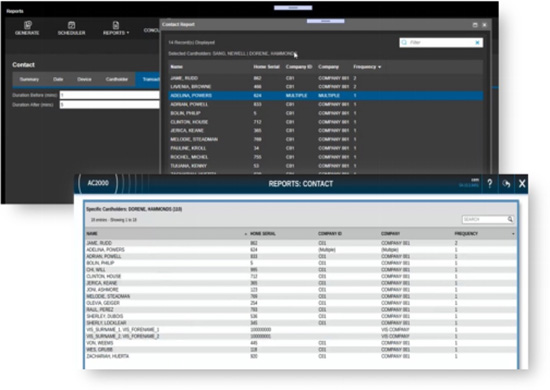
Task: Select the highlighted Transaction tab
Action: [148, 79]
